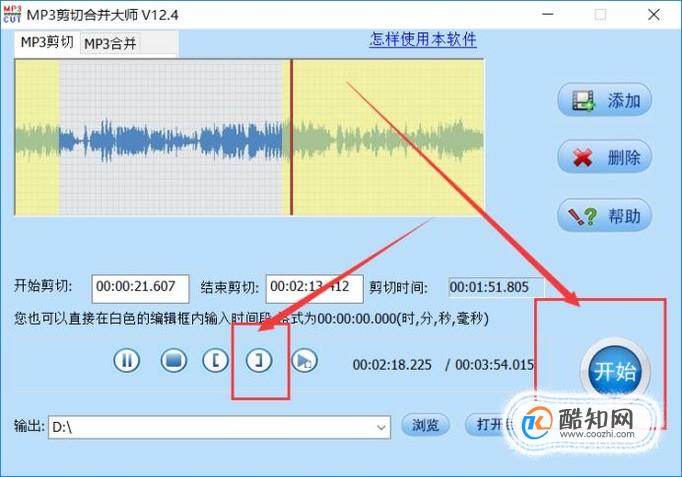Set cut start with left bracket button
Viewport: 682px width, 477px height.
(x=215, y=360)
